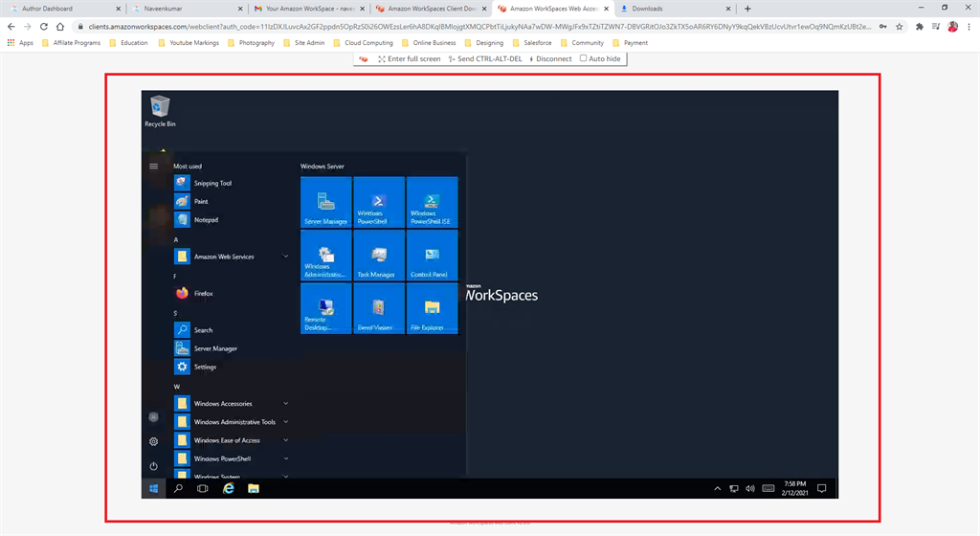Open the Salesforce bookmark folder

(532, 42)
